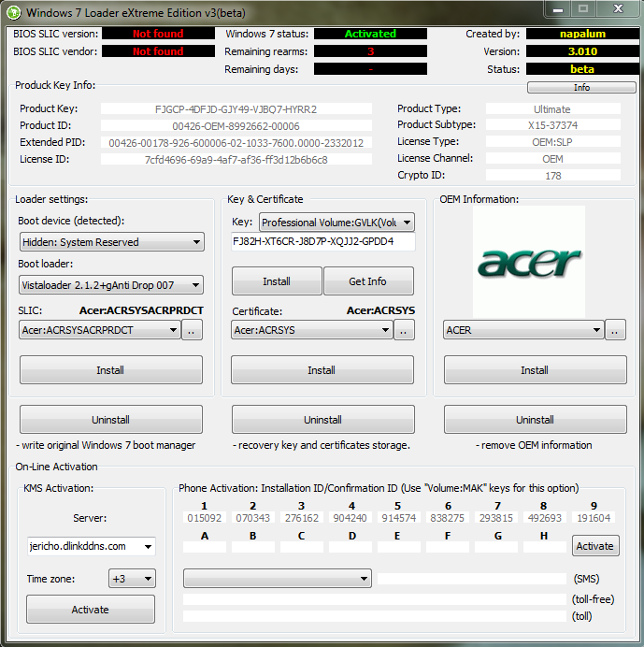Open the Certificate Acer:ACRSYS dropdown
Image resolution: width=644 pixels, height=647 pixels.
point(312,330)
